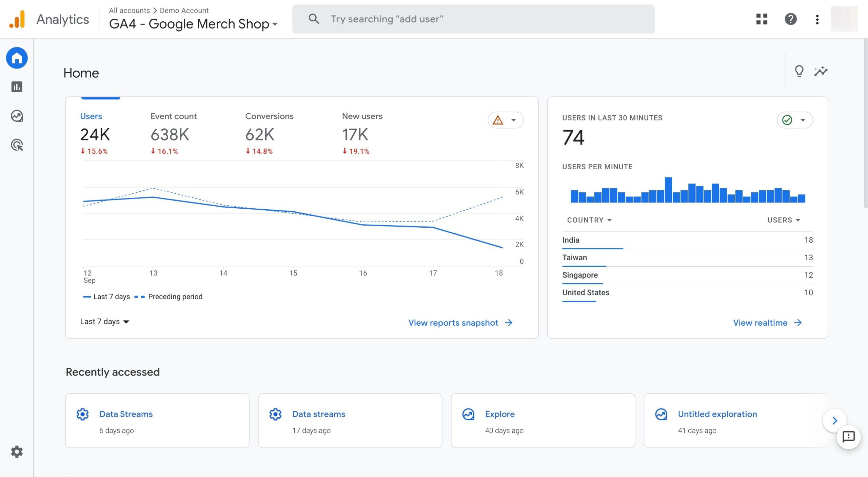
Task: Open the COUNTRY dimension dropdown
Action: click(x=589, y=220)
